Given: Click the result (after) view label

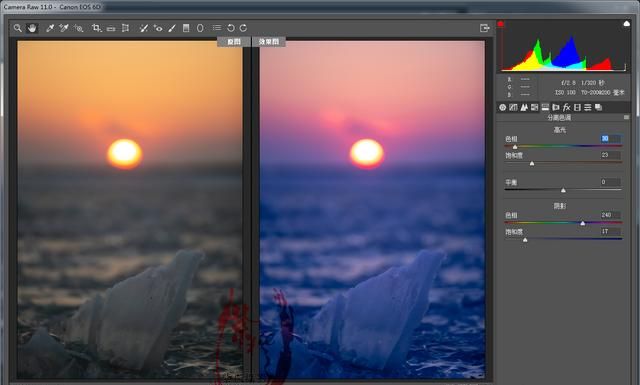Looking at the screenshot, I should pos(269,42).
